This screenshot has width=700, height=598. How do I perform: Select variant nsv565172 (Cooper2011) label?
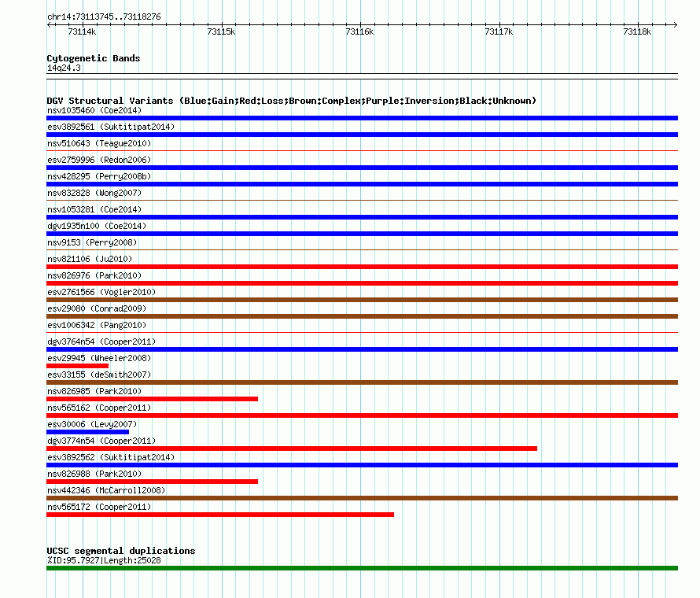[99, 507]
